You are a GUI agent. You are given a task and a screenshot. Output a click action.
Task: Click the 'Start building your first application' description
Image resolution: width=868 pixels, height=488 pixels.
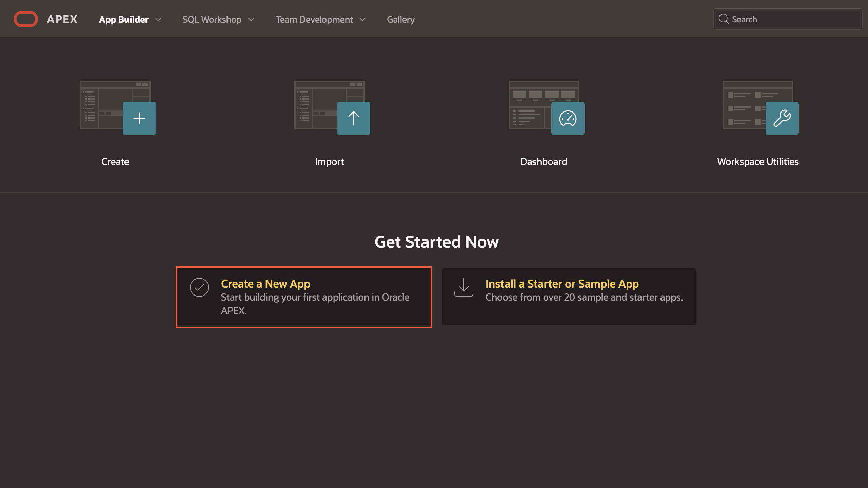click(315, 304)
